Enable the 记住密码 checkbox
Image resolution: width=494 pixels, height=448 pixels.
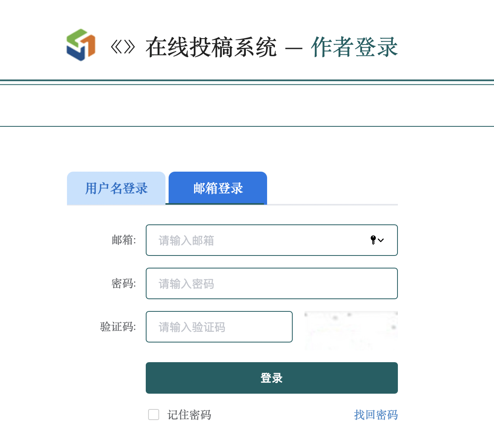[x=154, y=415]
